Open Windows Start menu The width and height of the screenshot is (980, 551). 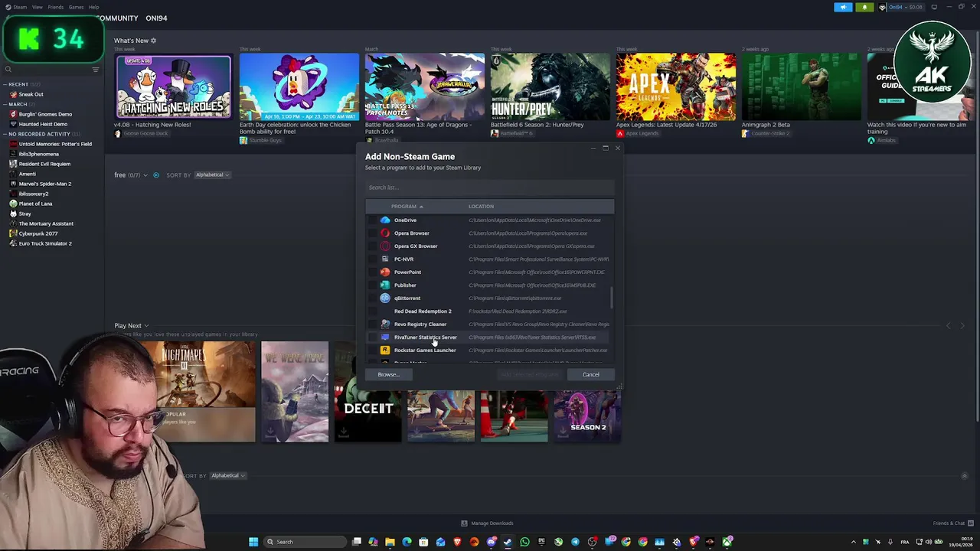pyautogui.click(x=253, y=542)
